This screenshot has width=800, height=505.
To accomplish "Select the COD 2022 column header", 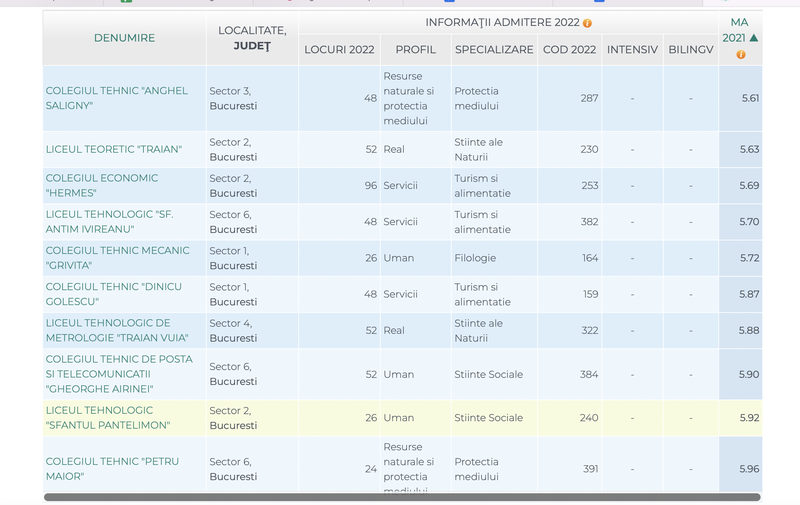I will point(569,49).
